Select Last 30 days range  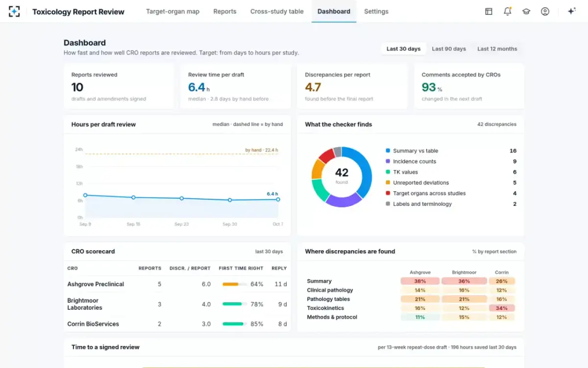coord(403,49)
